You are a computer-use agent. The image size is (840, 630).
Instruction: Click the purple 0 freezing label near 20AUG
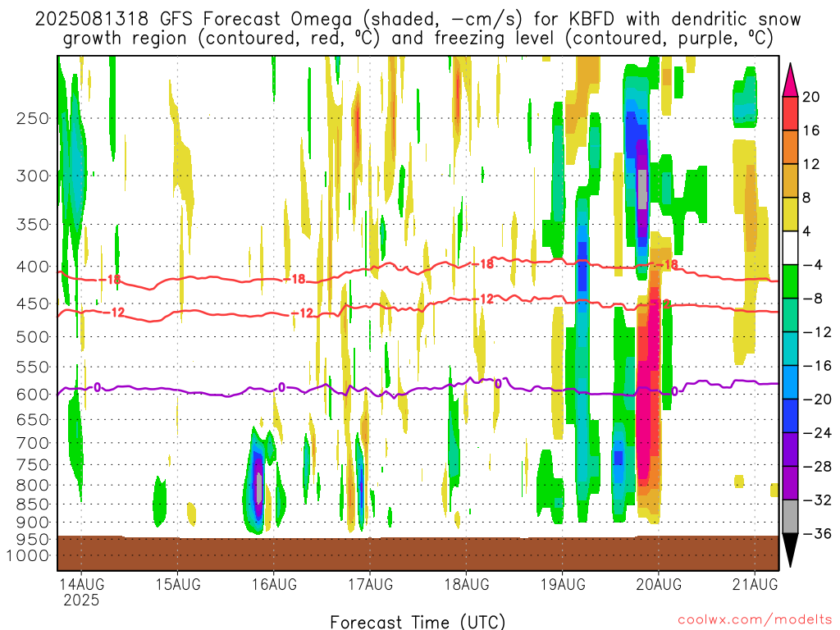674,391
